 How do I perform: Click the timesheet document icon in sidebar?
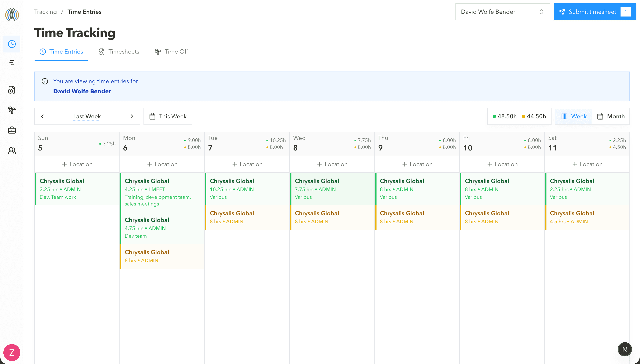tap(12, 90)
